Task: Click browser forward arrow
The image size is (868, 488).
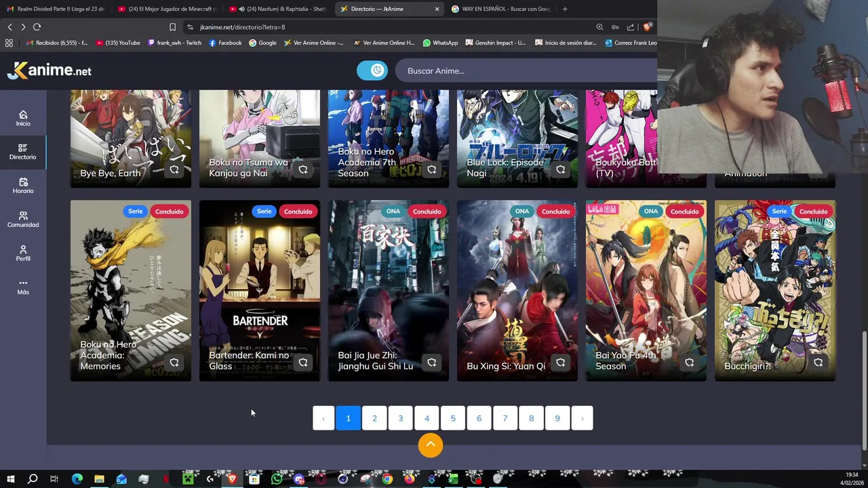Action: [x=23, y=27]
